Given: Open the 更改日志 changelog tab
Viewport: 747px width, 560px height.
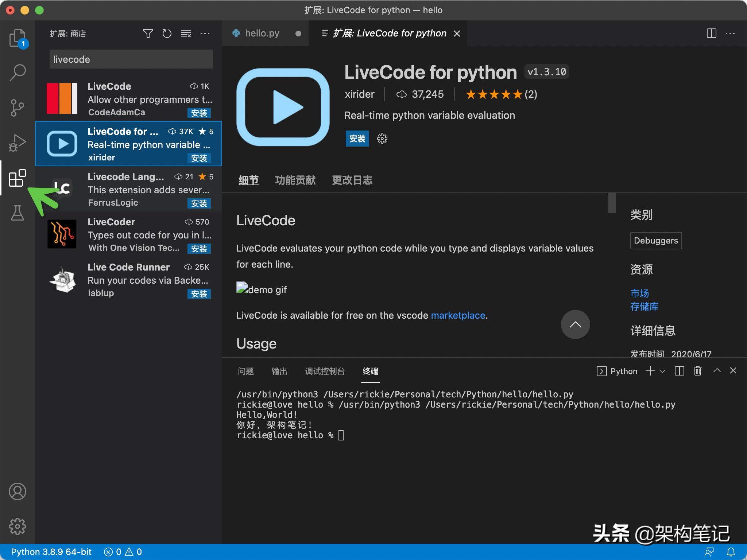Looking at the screenshot, I should pos(352,180).
